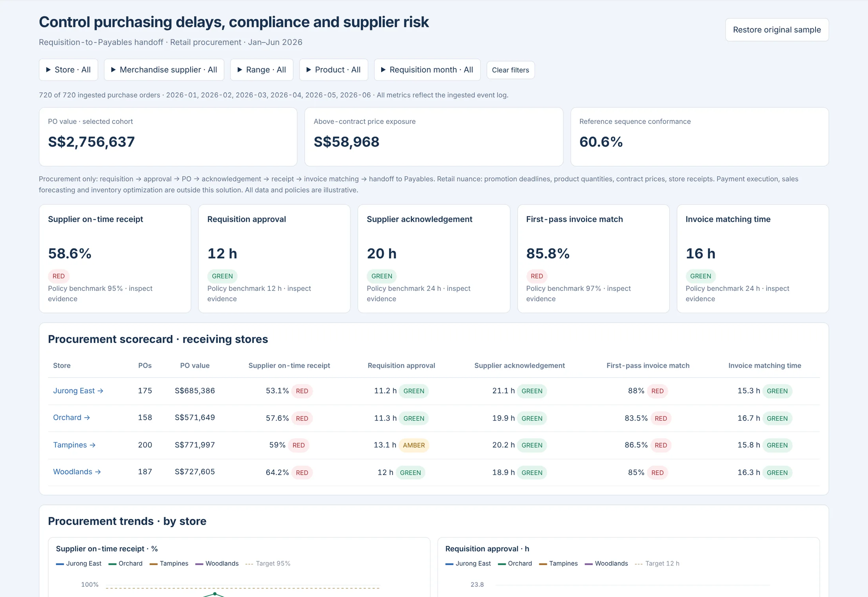This screenshot has width=868, height=597.
Task: Click the S$58,968 exposure value
Action: [x=346, y=142]
